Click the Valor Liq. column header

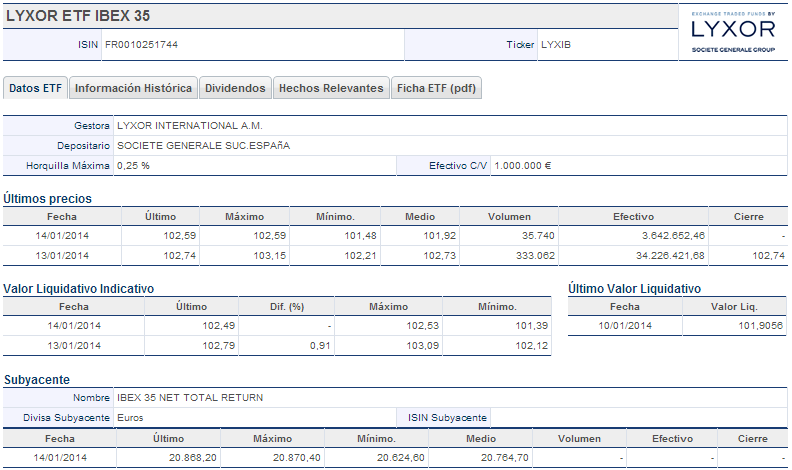[x=734, y=307]
